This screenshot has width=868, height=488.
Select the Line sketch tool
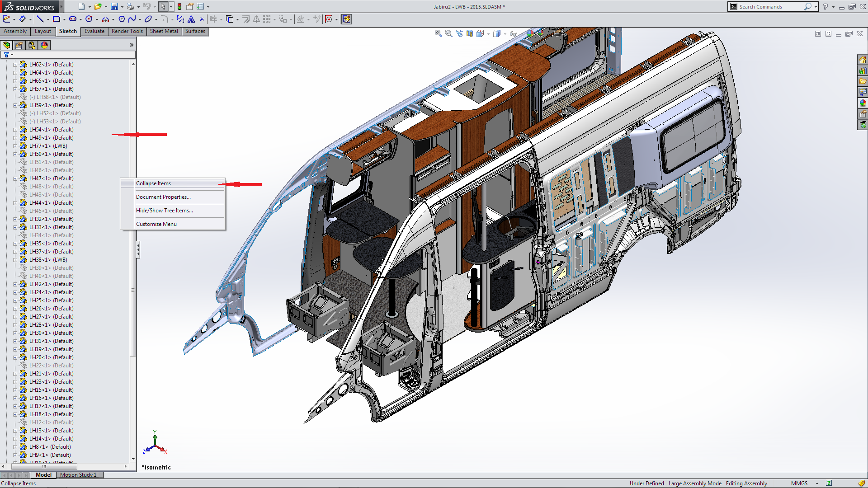(40, 19)
